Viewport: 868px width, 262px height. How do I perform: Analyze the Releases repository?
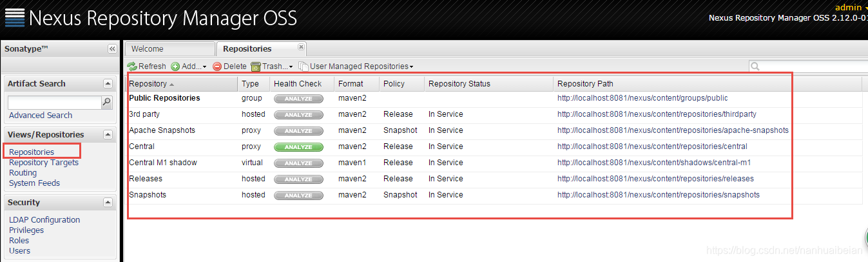point(298,179)
